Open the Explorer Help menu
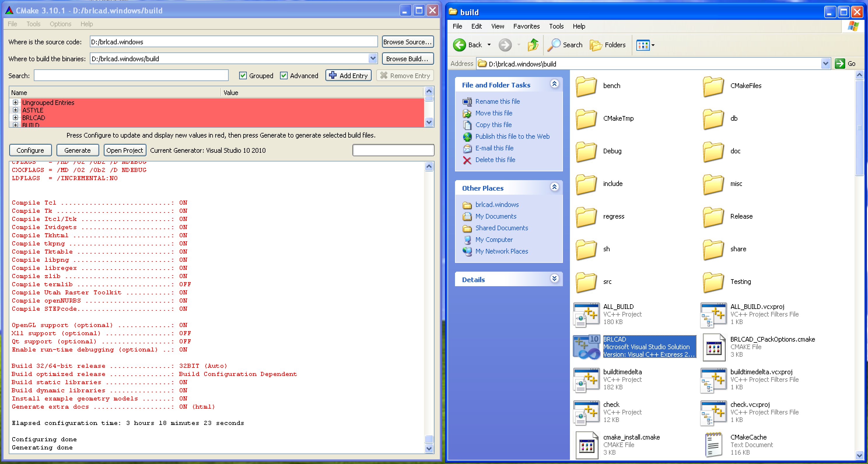The height and width of the screenshot is (464, 868). tap(579, 26)
